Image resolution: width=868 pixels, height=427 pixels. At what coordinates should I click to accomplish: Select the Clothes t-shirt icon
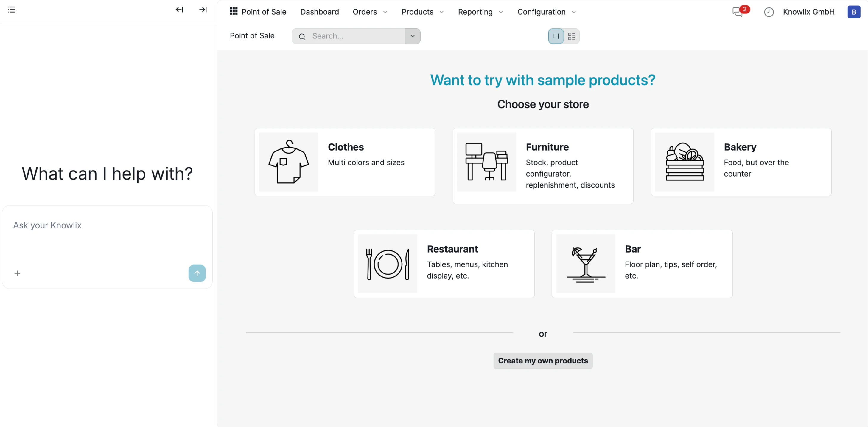288,162
